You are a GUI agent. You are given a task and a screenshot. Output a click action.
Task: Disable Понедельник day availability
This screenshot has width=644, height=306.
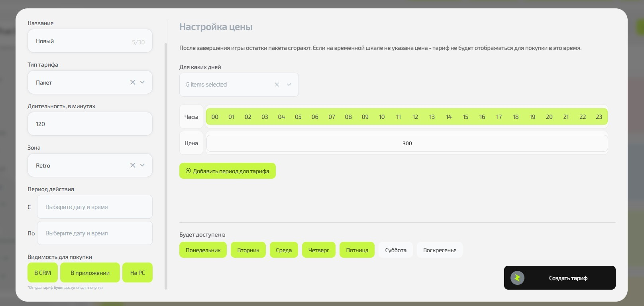click(203, 250)
